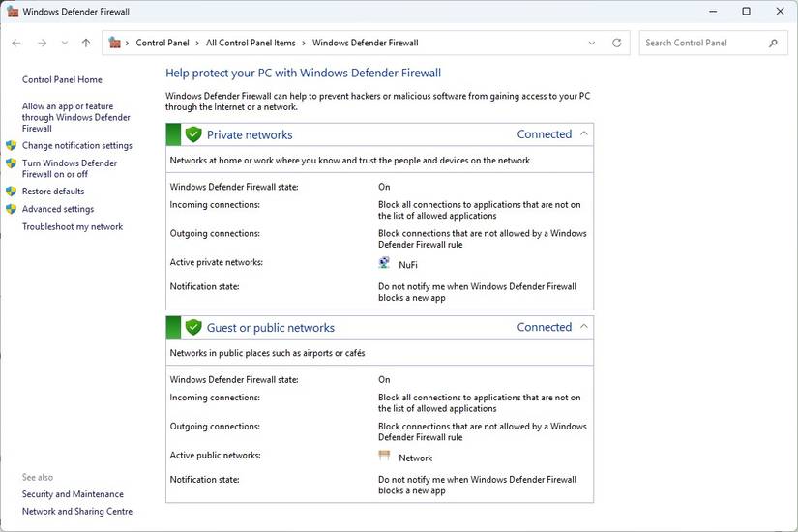
Task: Click the shield icon beside Restore defaults
Action: tap(12, 192)
